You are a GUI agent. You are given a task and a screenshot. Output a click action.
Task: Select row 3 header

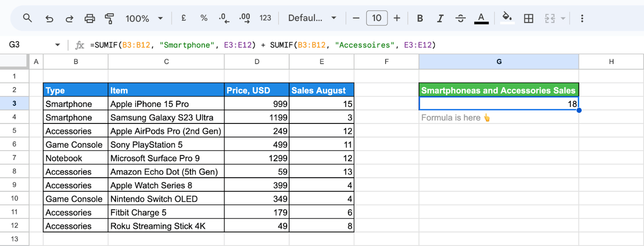point(14,104)
